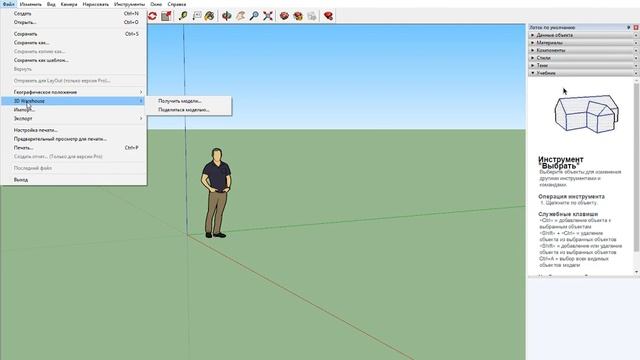Open the Окно menu
The image size is (640, 360).
156,4
